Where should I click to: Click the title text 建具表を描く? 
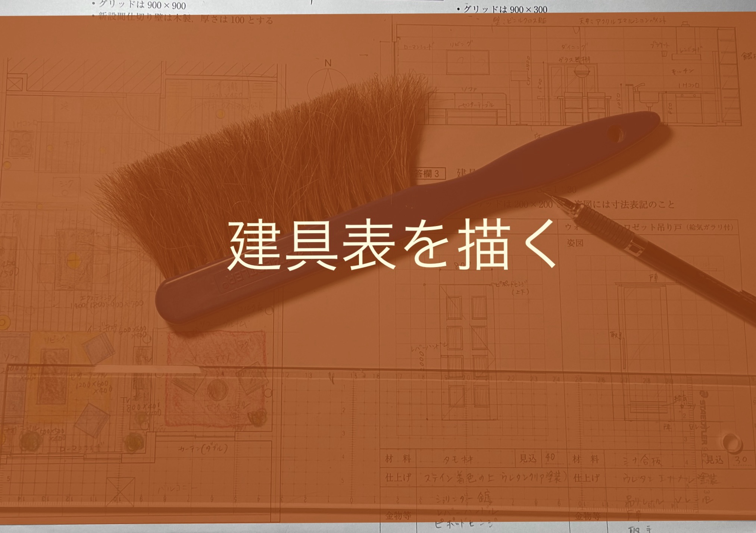[392, 245]
